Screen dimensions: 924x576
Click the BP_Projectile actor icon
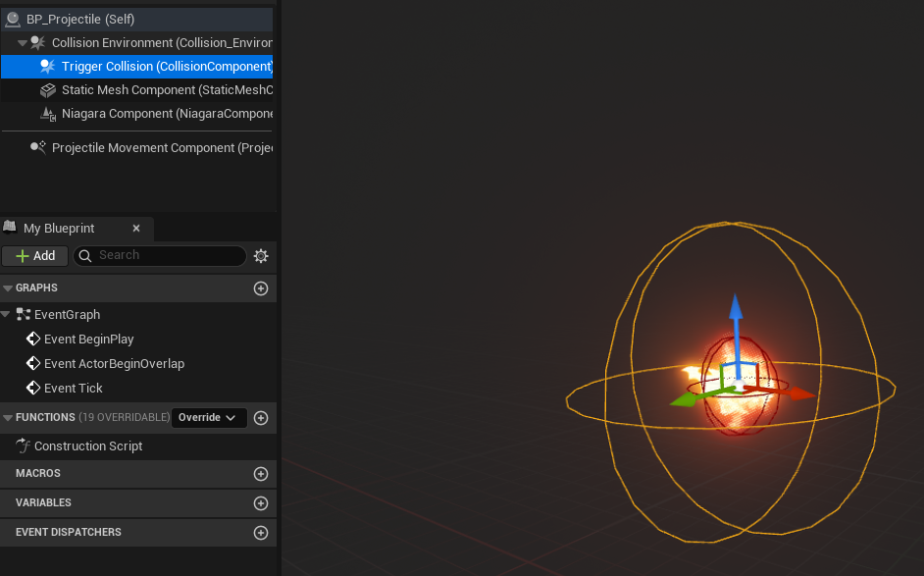pyautogui.click(x=13, y=19)
